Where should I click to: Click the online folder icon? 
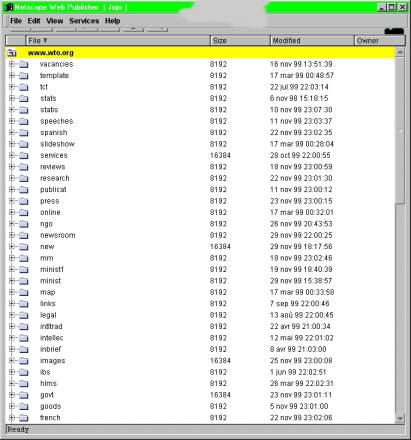tap(24, 212)
